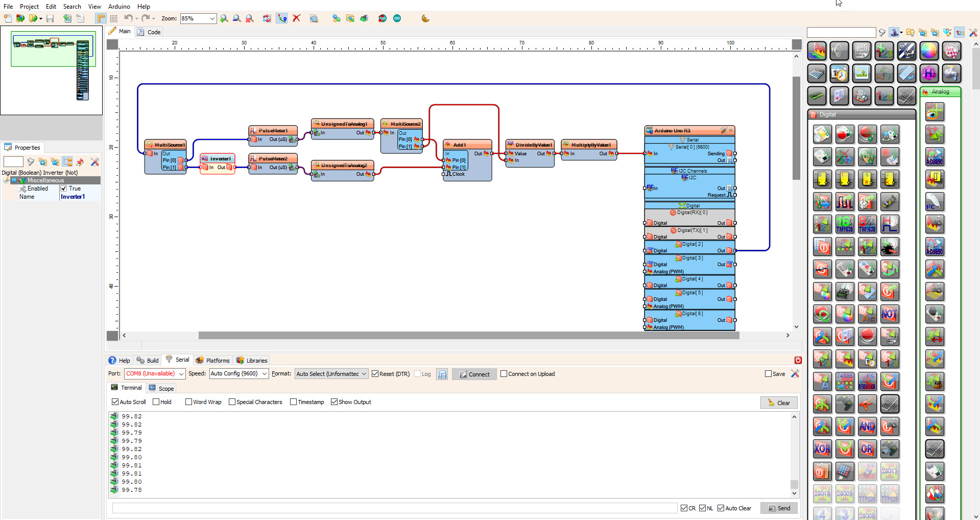Click the zoom-in magnifier toolbar icon
980x520 pixels.
coord(224,18)
